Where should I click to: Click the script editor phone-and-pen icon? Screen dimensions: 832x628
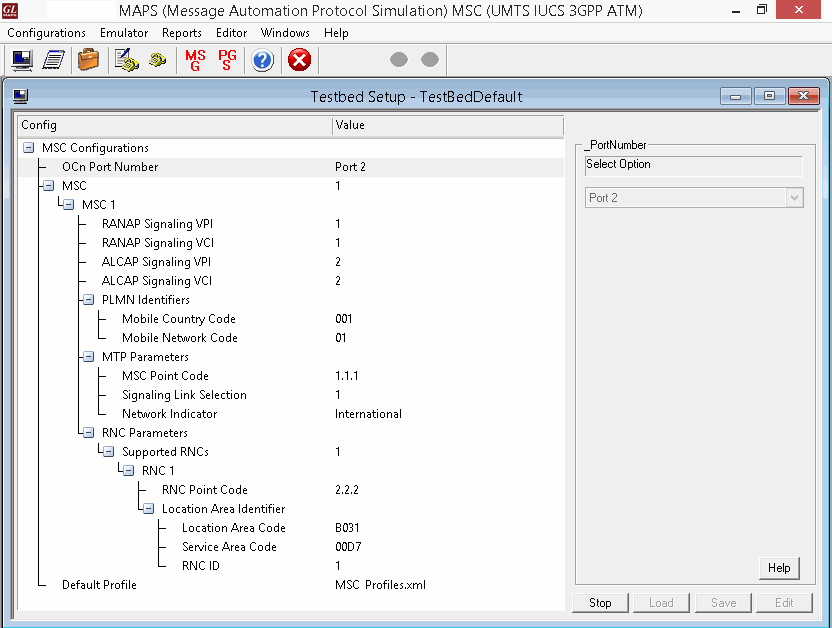point(127,60)
